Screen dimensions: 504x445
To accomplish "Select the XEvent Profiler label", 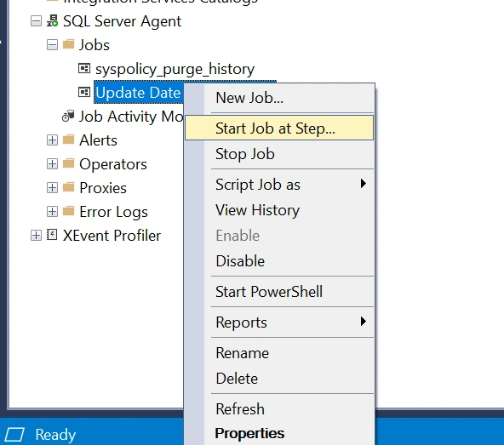I will (112, 236).
